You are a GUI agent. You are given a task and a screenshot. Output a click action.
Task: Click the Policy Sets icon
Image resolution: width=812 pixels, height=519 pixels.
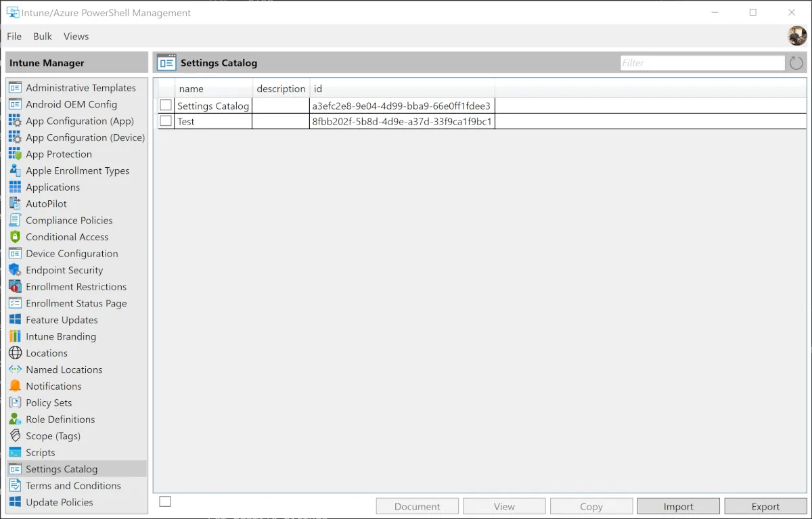click(x=15, y=403)
